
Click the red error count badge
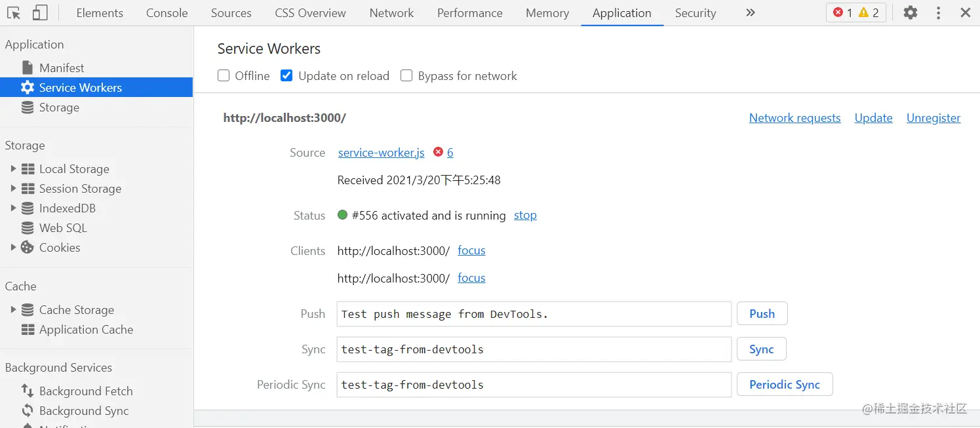pos(843,12)
